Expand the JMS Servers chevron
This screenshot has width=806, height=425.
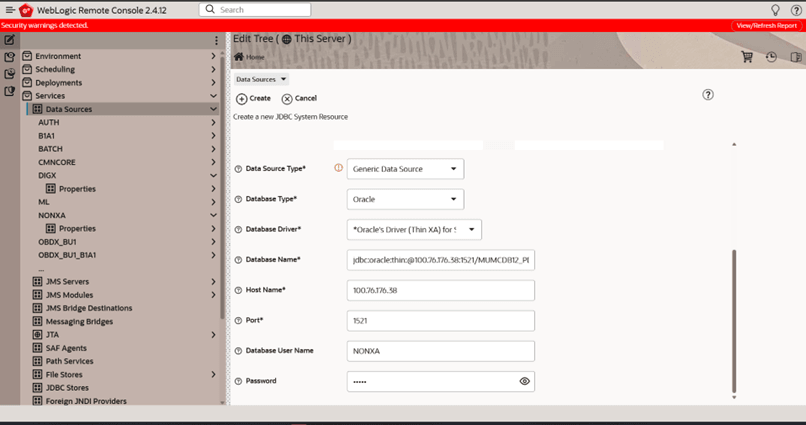point(213,281)
